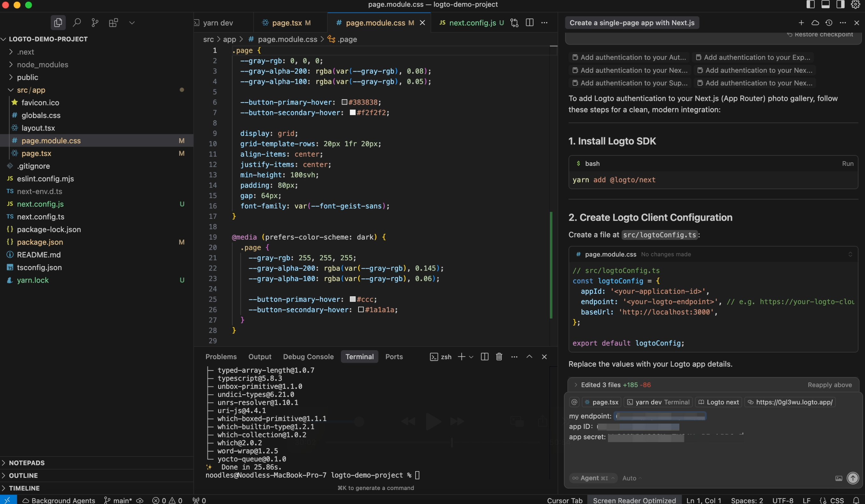Open chat history clock icon
Viewport: 865px width, 504px height.
(829, 23)
